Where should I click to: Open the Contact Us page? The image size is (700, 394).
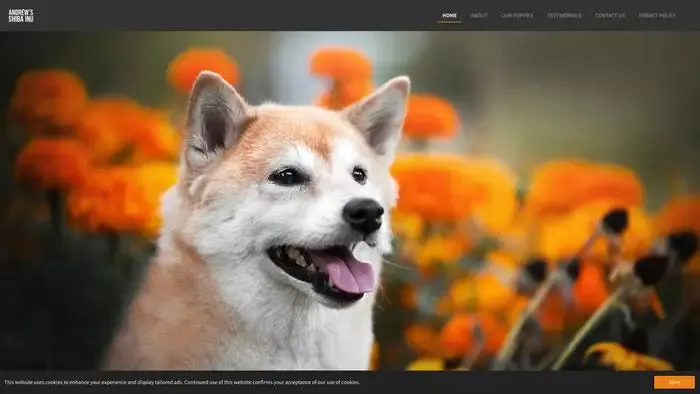click(x=610, y=15)
